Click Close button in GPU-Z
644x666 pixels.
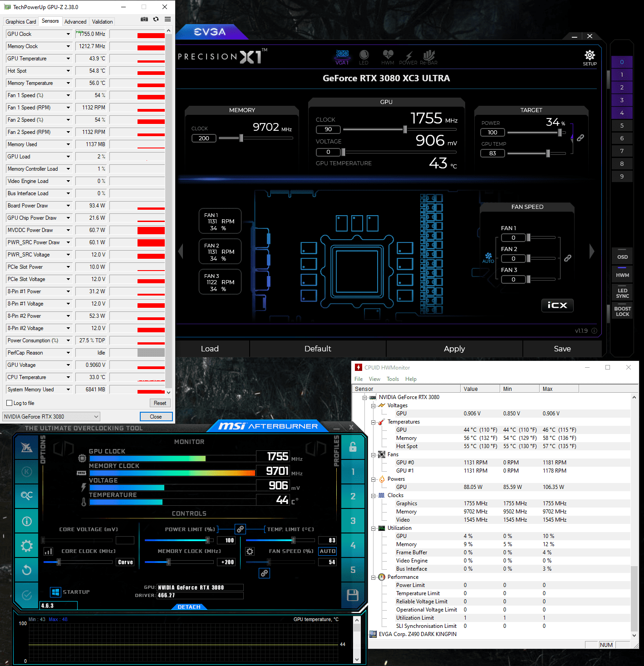point(156,417)
